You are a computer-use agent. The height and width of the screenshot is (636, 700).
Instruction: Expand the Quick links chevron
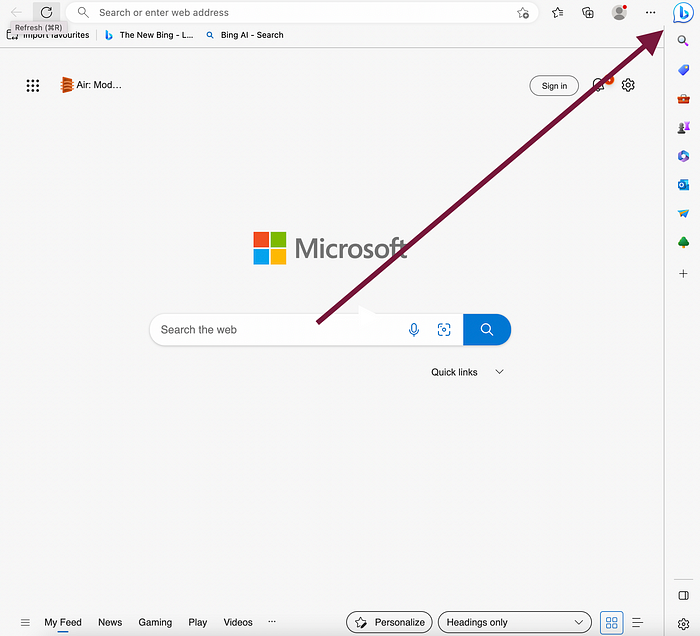499,372
